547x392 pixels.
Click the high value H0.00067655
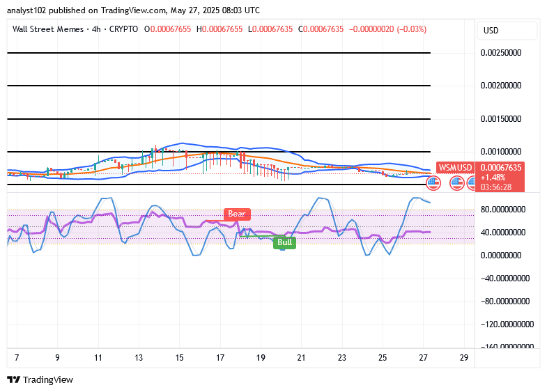219,29
